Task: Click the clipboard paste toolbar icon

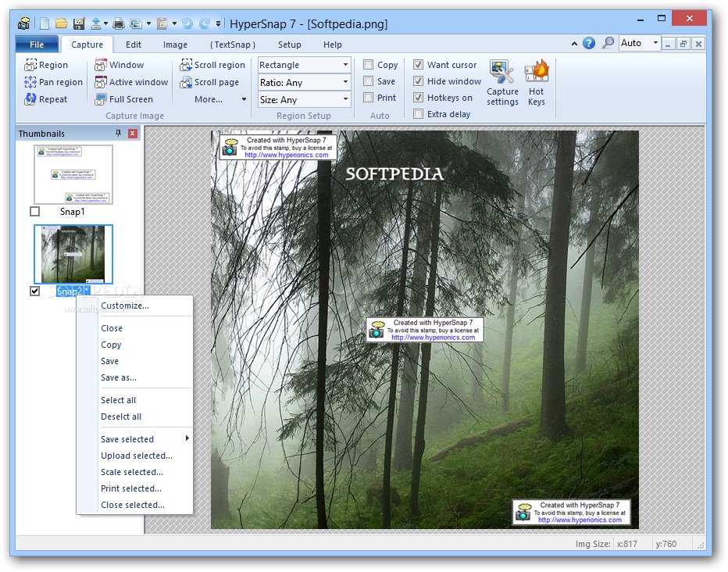Action: pyautogui.click(x=162, y=23)
